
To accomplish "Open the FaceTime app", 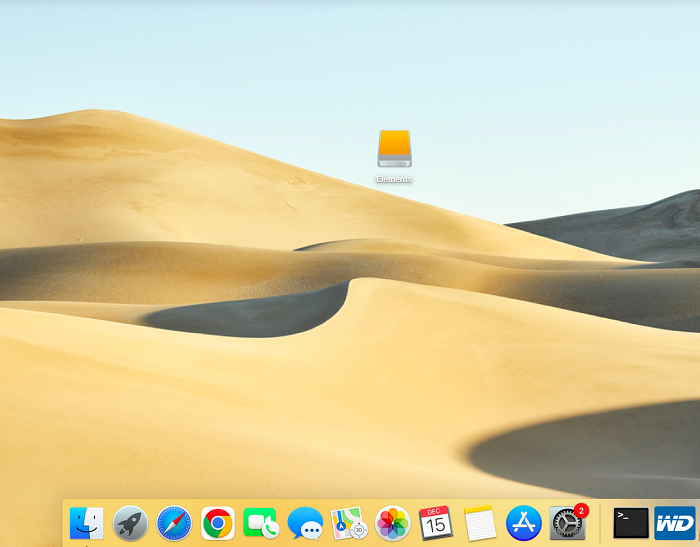I will 260,523.
